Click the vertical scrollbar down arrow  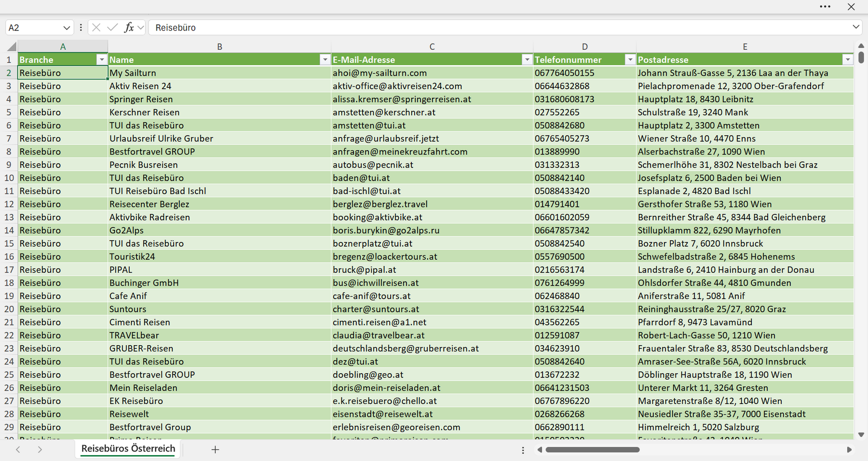click(861, 435)
